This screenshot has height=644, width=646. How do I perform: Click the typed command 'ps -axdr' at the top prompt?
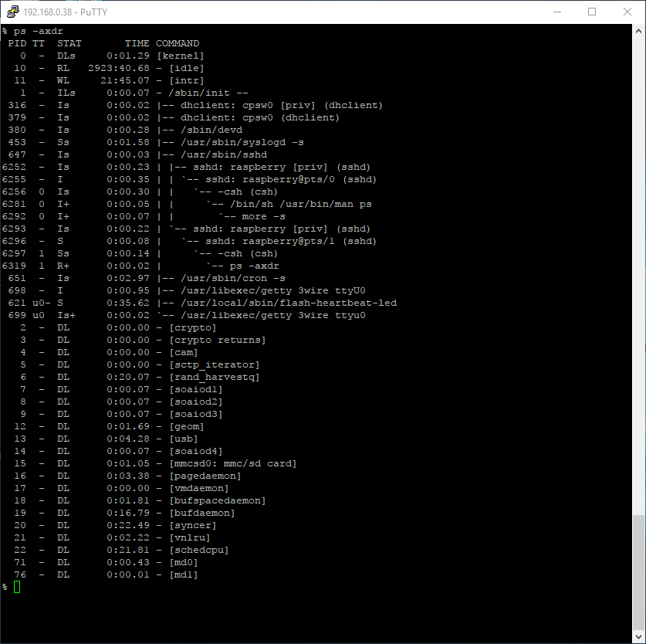(38, 32)
